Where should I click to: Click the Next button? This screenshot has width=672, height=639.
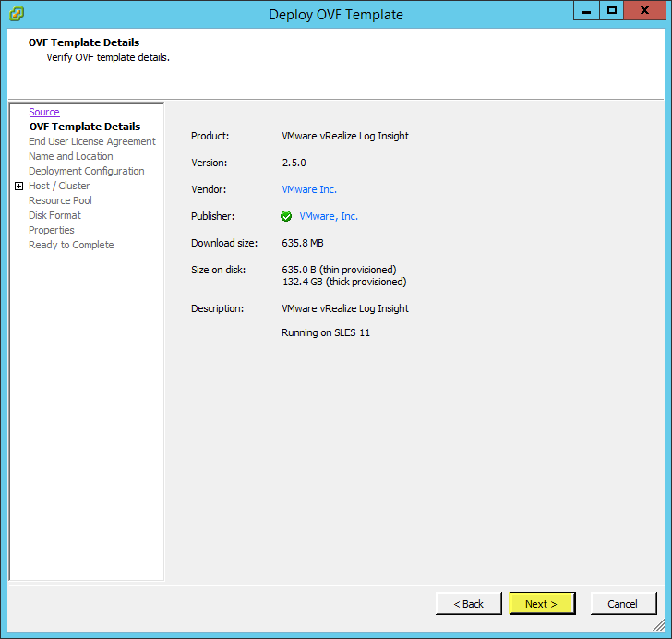(542, 603)
